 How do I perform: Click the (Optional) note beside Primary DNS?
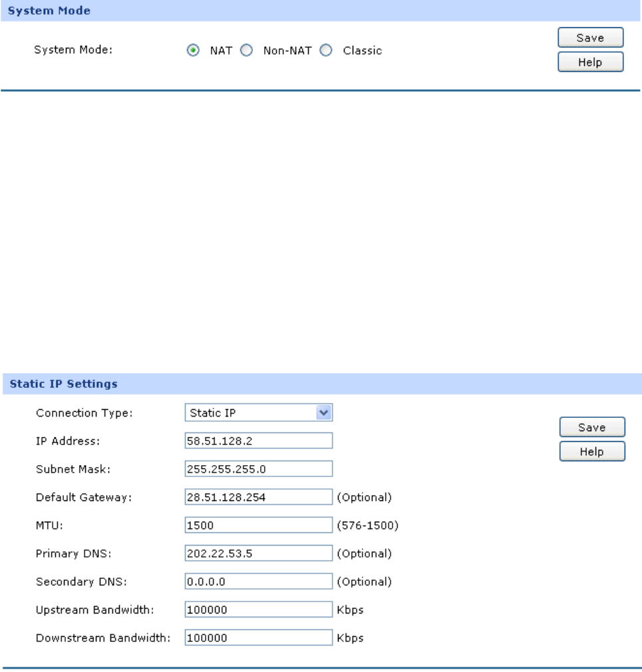pos(365,554)
